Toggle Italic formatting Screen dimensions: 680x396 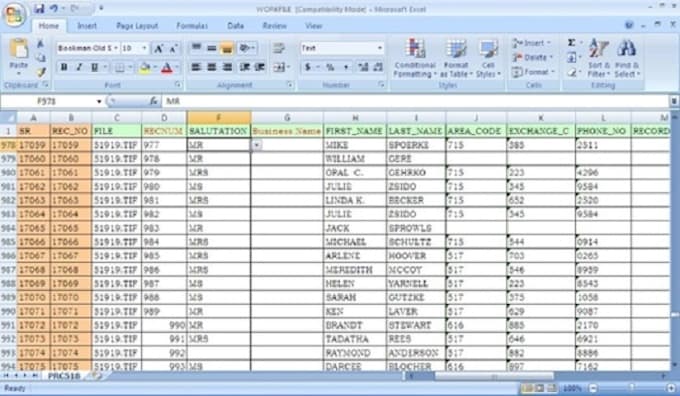pos(78,67)
